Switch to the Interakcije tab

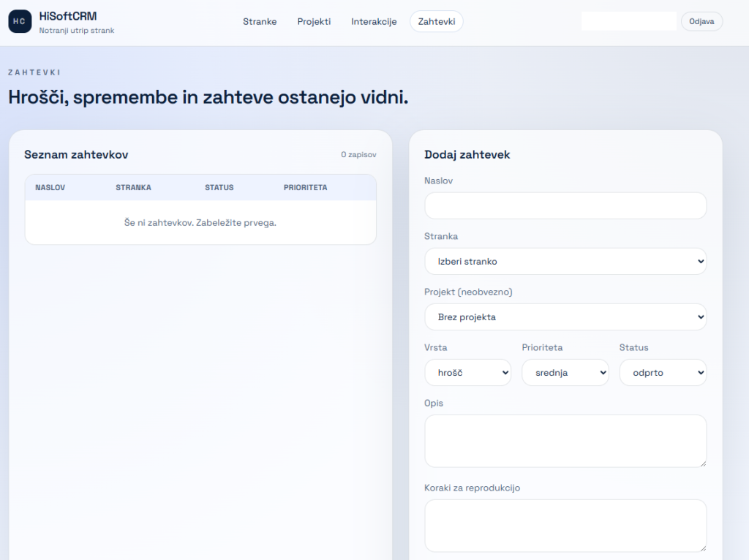coord(374,21)
